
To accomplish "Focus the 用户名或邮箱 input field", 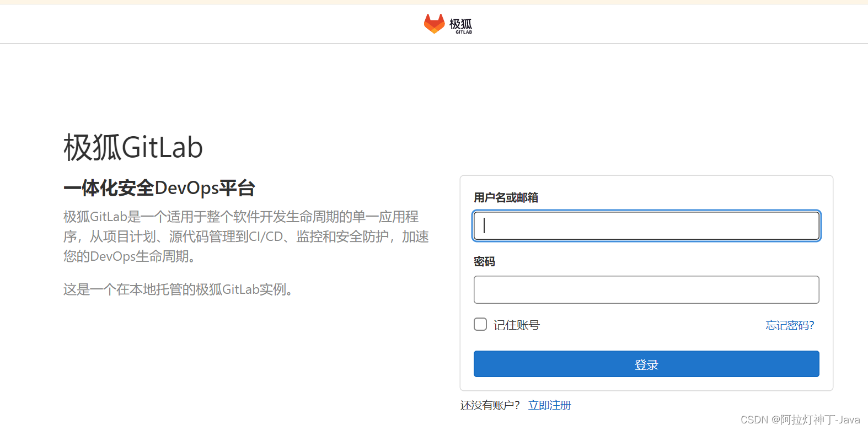I will tap(646, 225).
